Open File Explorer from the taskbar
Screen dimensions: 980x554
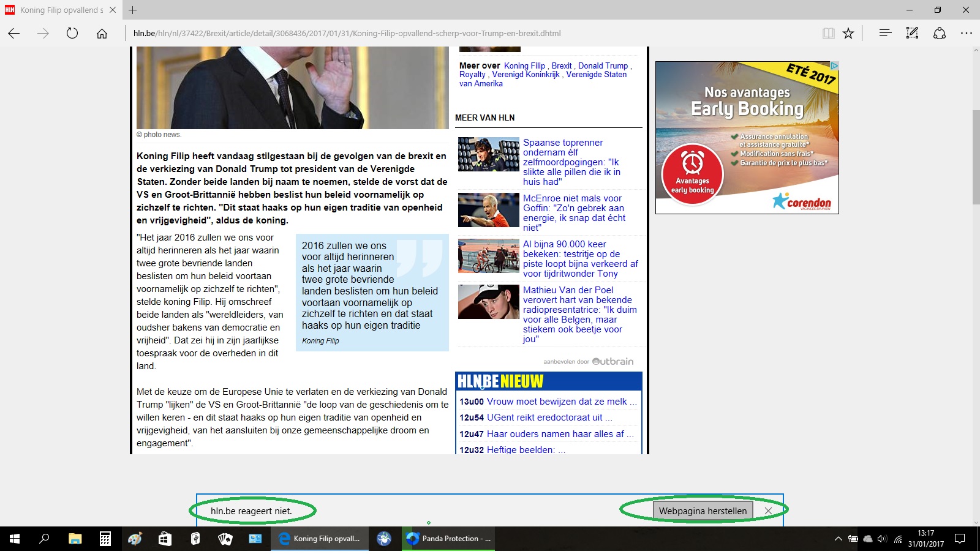coord(75,539)
